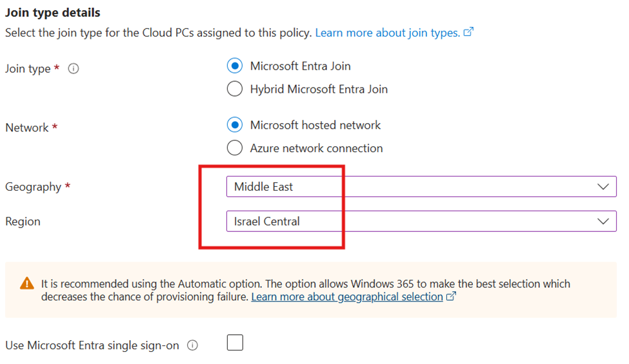Select Microsoft Entra Join radio button

tap(235, 66)
